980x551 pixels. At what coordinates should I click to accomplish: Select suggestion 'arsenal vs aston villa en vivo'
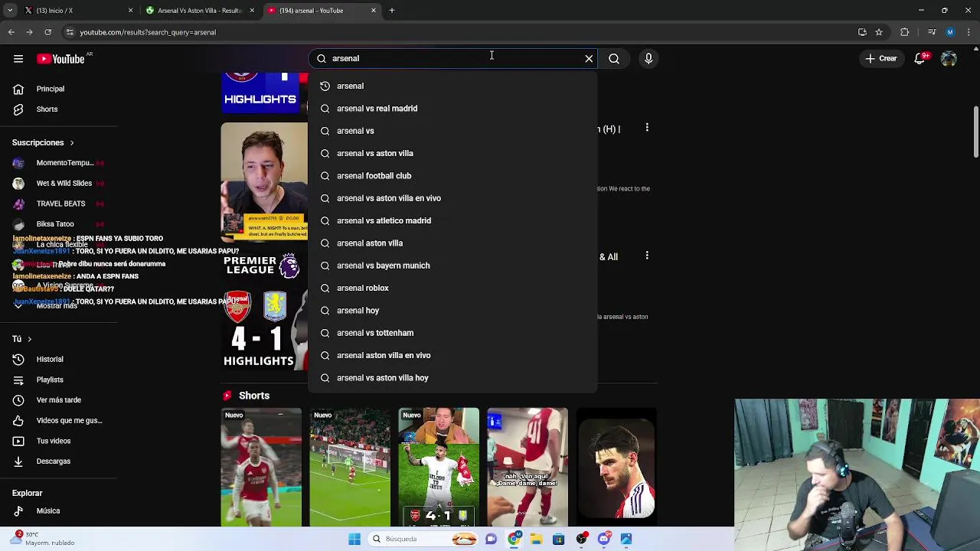tap(452, 198)
